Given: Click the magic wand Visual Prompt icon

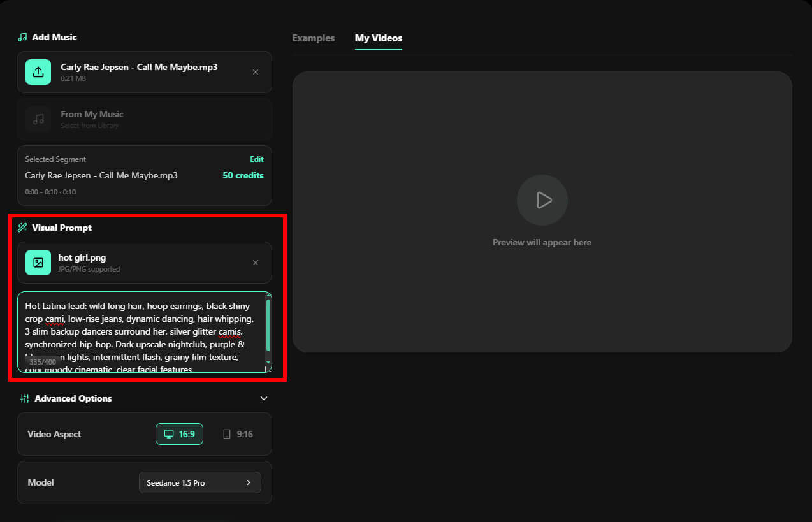Looking at the screenshot, I should [x=22, y=228].
